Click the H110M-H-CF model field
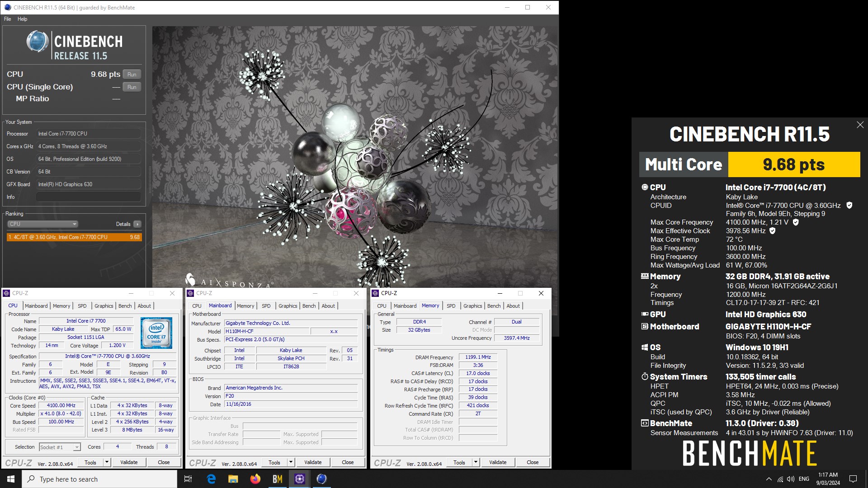Screen dimensions: 868x488 tap(267, 331)
